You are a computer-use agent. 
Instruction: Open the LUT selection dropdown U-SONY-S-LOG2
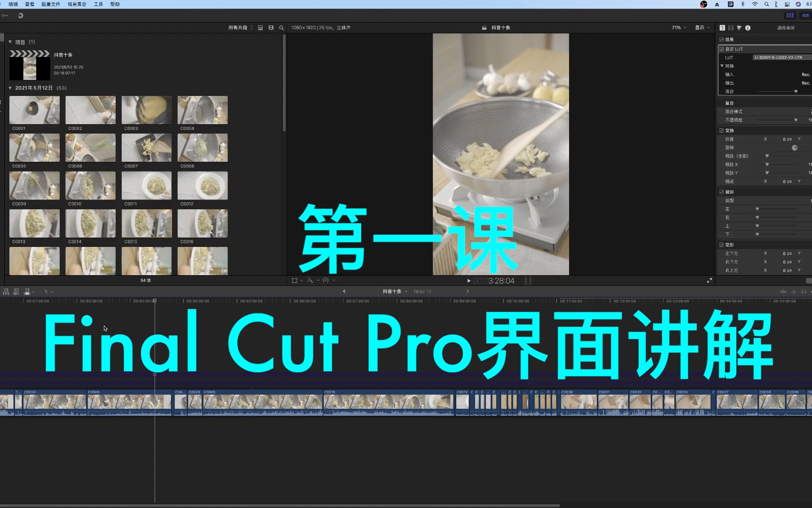click(782, 57)
